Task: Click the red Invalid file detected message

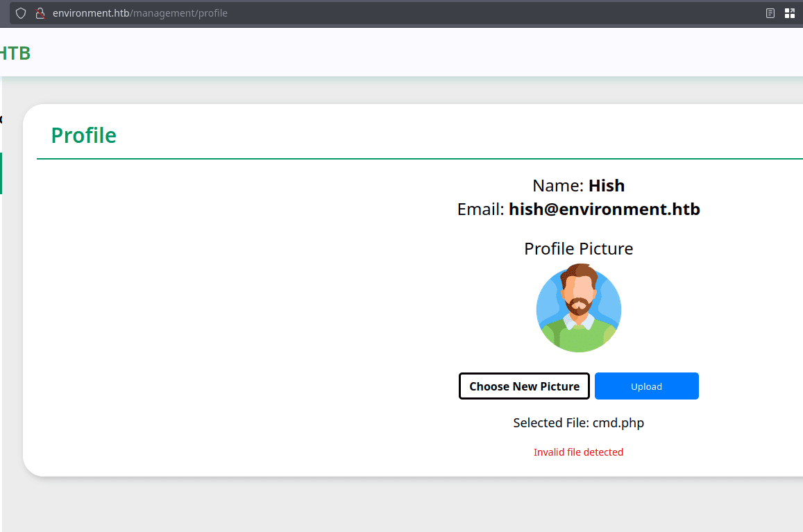Action: click(578, 452)
